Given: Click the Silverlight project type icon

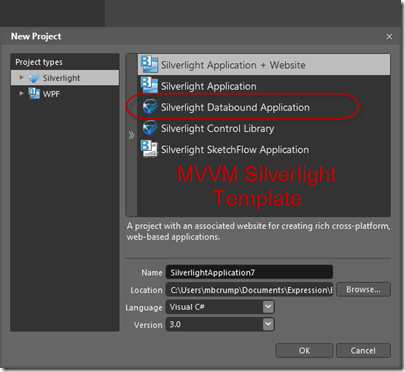Looking at the screenshot, I should [34, 78].
